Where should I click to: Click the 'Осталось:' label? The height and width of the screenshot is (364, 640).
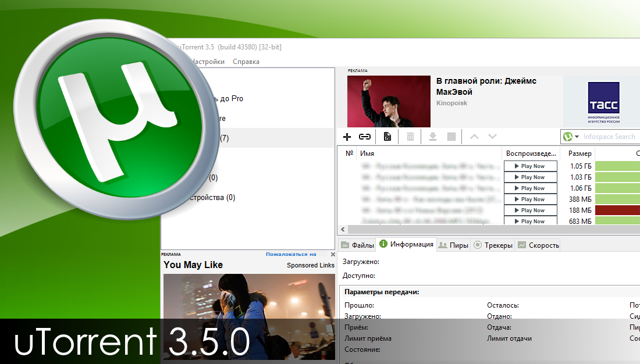(503, 305)
